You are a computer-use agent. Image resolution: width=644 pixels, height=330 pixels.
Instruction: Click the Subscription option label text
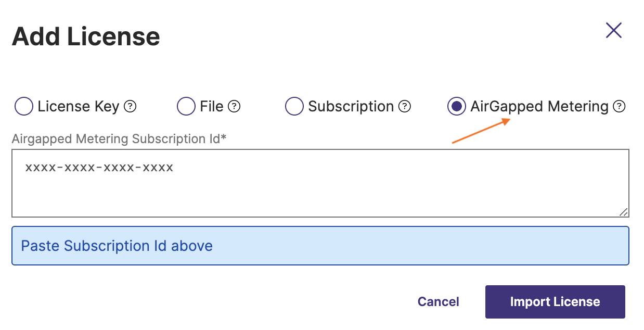pyautogui.click(x=351, y=107)
